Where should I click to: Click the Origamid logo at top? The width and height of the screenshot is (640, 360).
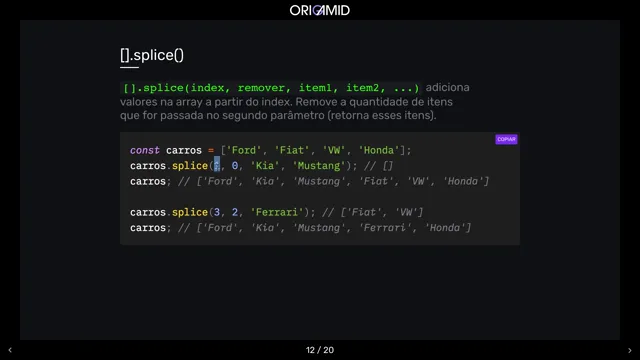tap(320, 10)
